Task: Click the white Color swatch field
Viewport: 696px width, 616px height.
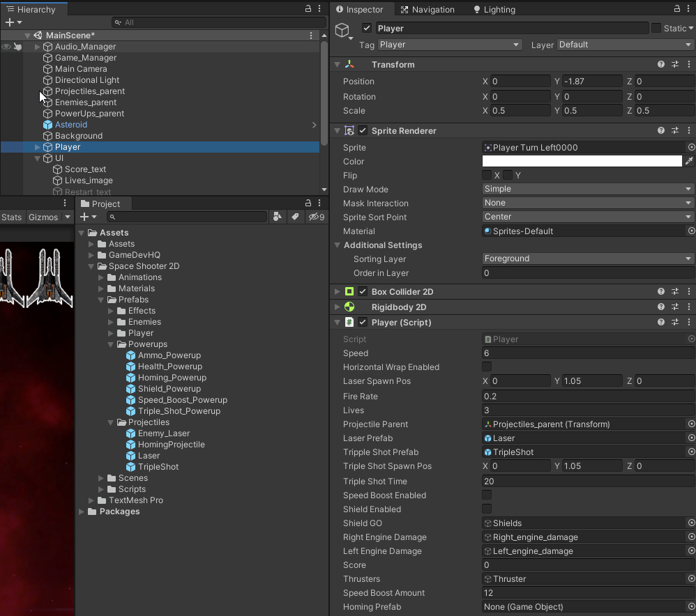Action: pyautogui.click(x=582, y=162)
